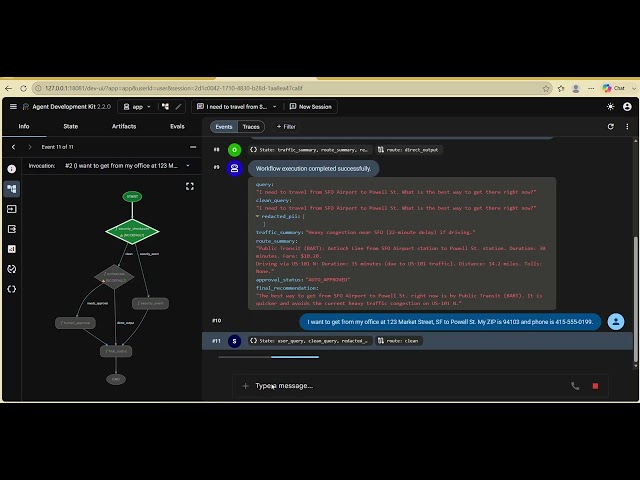Focus the 'Type a message...' input field
The image size is (640, 480).
coord(408,386)
